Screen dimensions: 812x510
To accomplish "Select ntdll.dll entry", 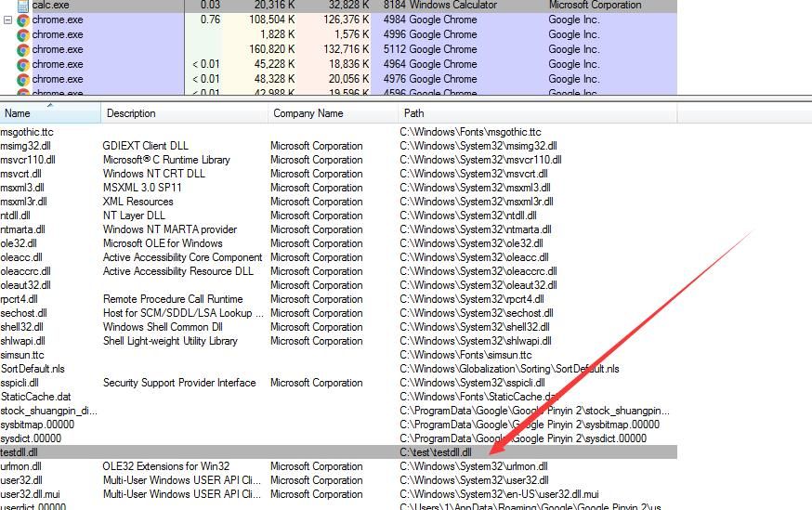I will tap(16, 216).
